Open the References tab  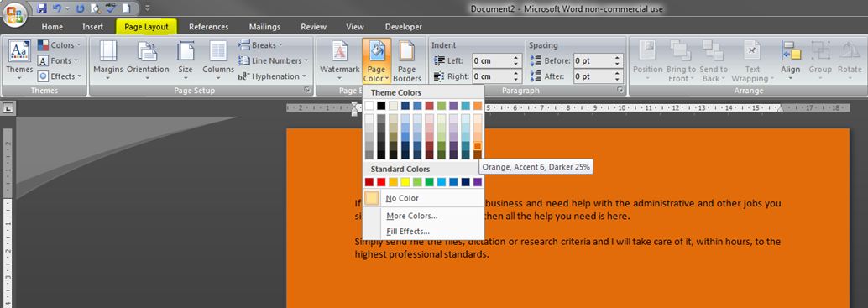(x=208, y=27)
